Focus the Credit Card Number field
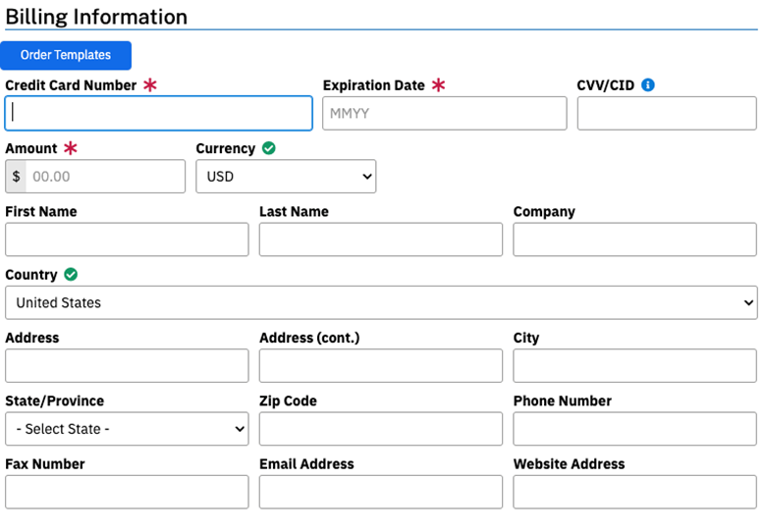The image size is (766, 532). click(x=159, y=113)
